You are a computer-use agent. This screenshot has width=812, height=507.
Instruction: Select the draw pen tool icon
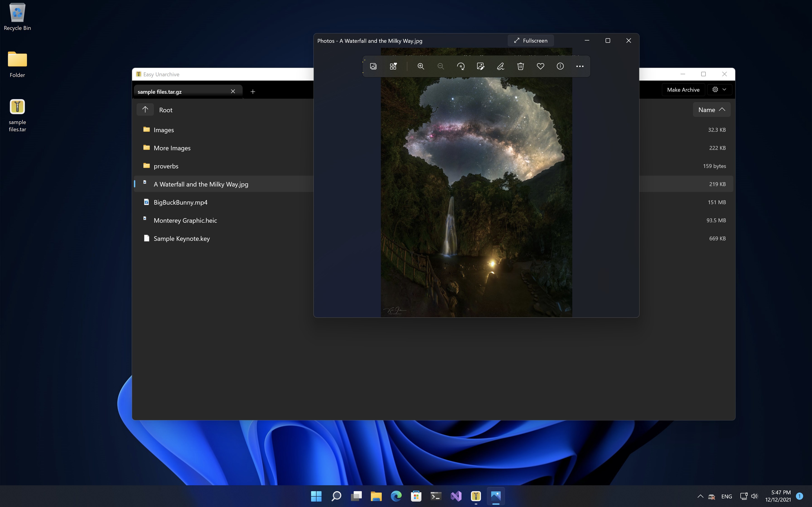(500, 66)
